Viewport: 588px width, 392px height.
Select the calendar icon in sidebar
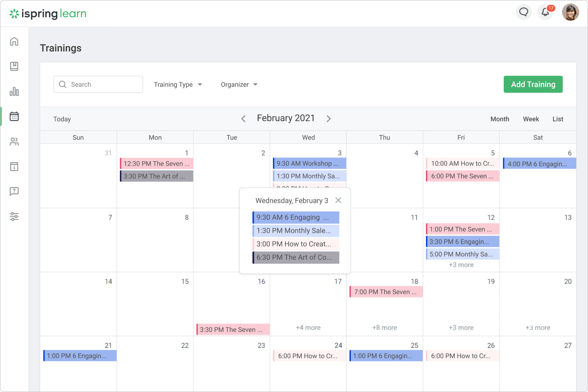point(14,117)
